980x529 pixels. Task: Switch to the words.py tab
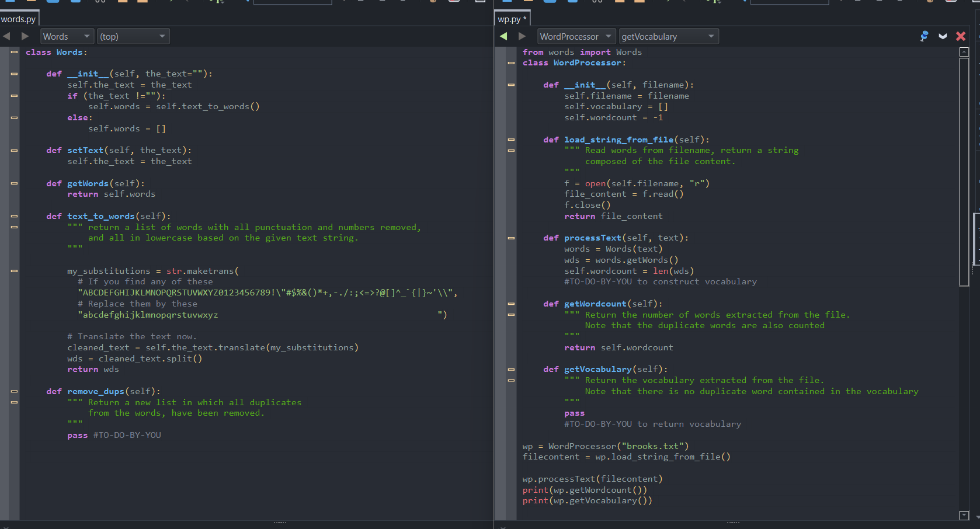click(x=19, y=19)
